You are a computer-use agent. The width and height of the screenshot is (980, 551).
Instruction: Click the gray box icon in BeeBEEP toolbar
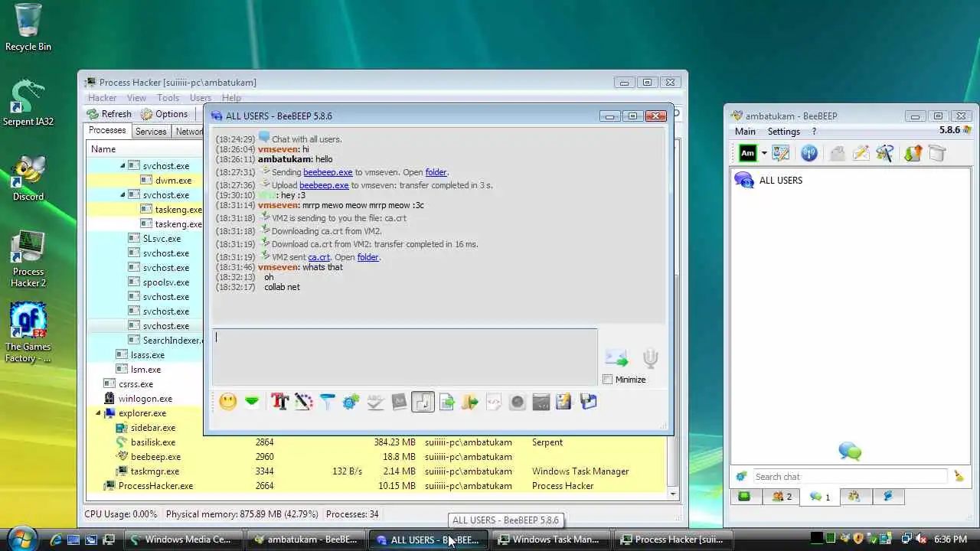tap(937, 153)
